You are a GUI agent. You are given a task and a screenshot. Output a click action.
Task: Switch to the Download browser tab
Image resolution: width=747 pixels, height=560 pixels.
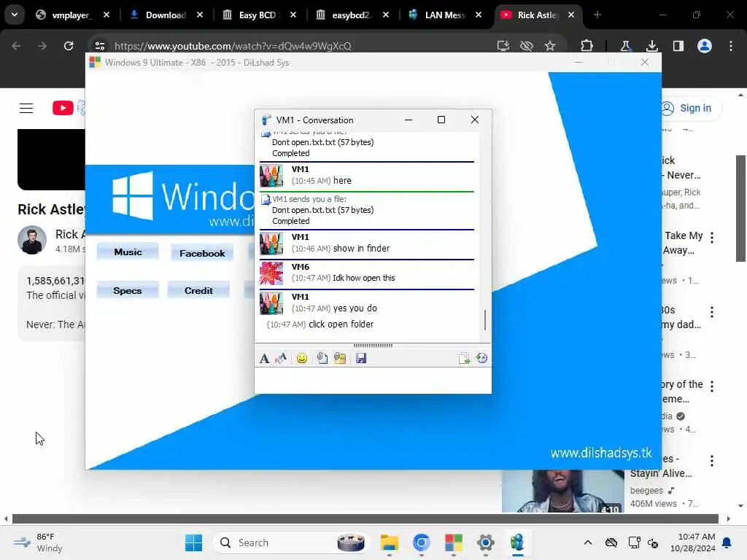[x=166, y=15]
